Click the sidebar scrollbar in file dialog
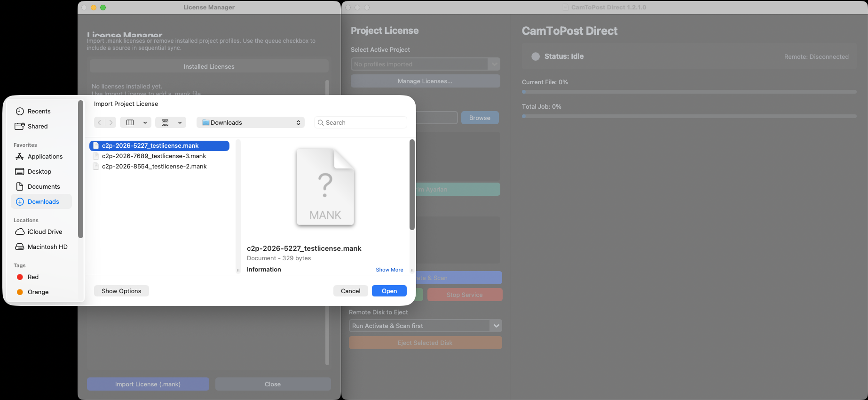The height and width of the screenshot is (400, 868). coord(80,169)
